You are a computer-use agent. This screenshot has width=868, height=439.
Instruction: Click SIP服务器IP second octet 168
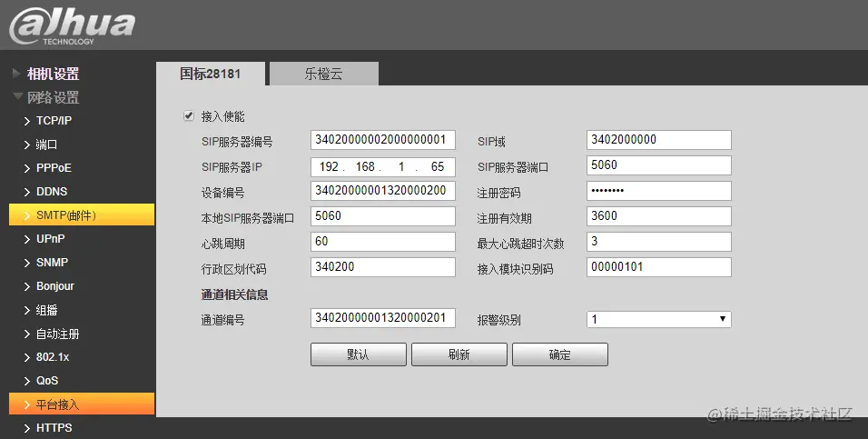(365, 167)
